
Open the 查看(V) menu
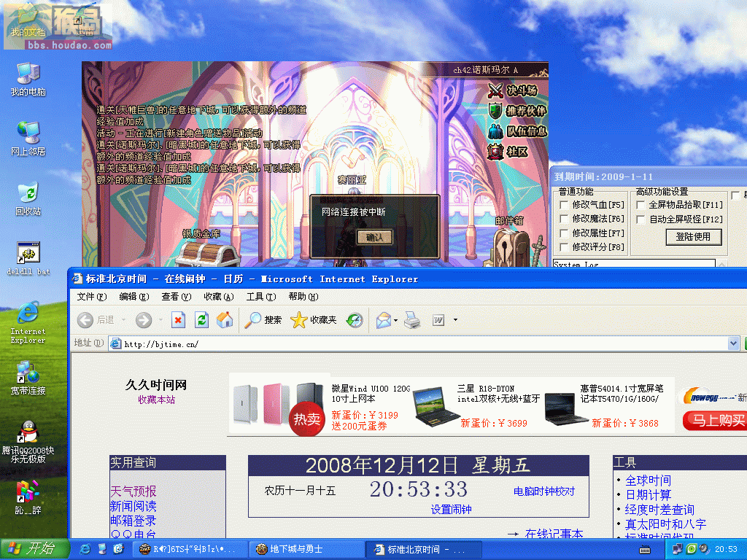tap(177, 297)
